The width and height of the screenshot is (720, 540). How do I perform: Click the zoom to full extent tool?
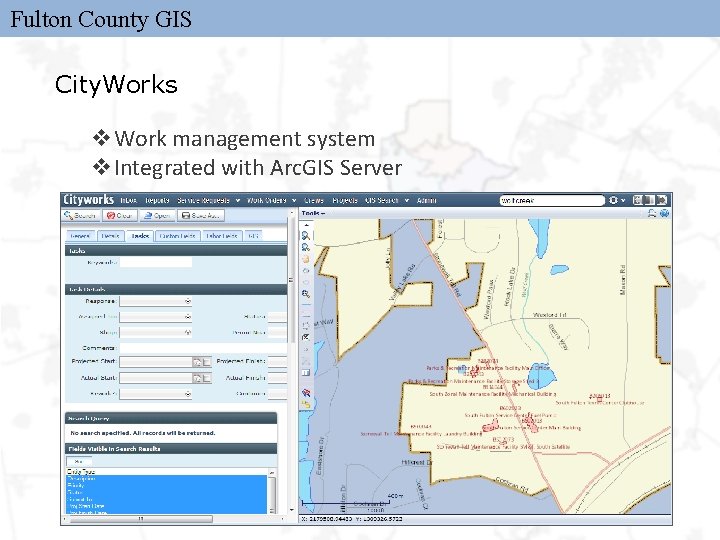[x=305, y=294]
